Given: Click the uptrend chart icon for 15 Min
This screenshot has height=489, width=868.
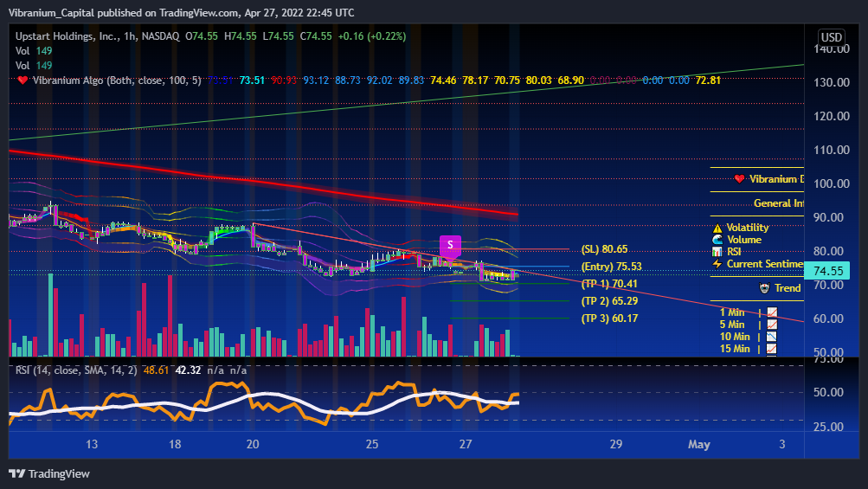Looking at the screenshot, I should point(772,349).
